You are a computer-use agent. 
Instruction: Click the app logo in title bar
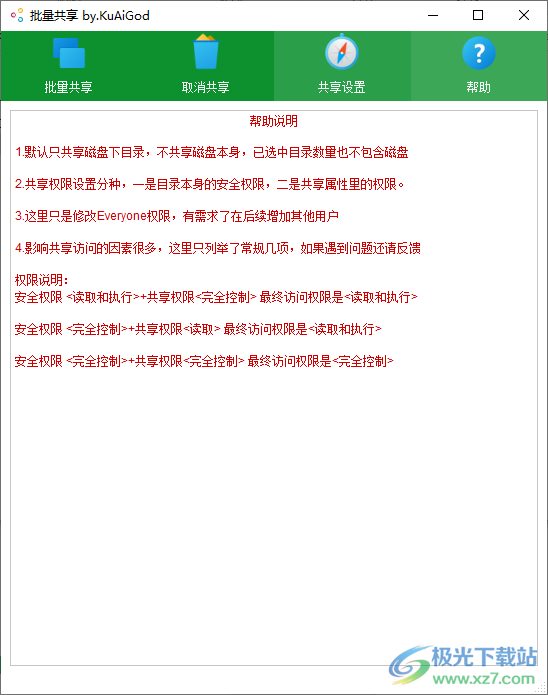(x=17, y=16)
